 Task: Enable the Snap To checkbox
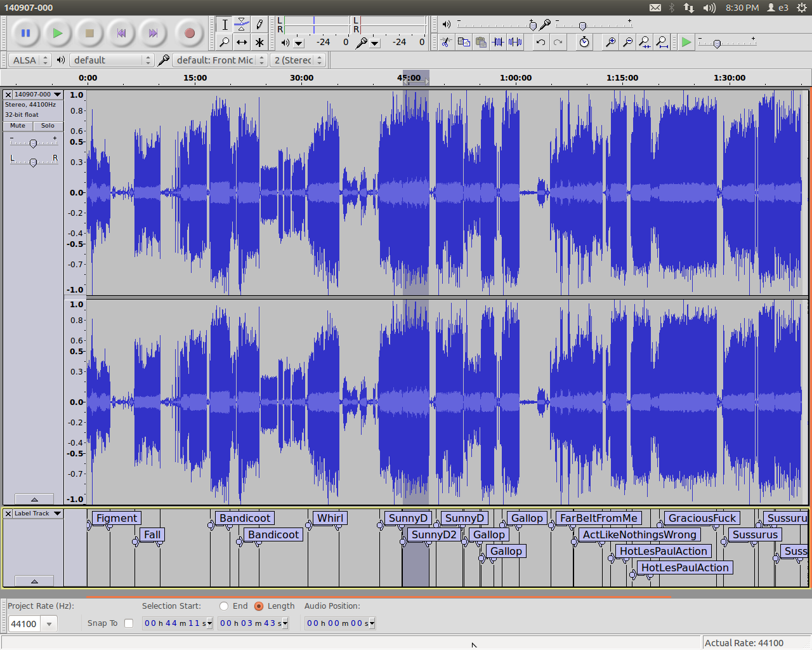pyautogui.click(x=129, y=623)
